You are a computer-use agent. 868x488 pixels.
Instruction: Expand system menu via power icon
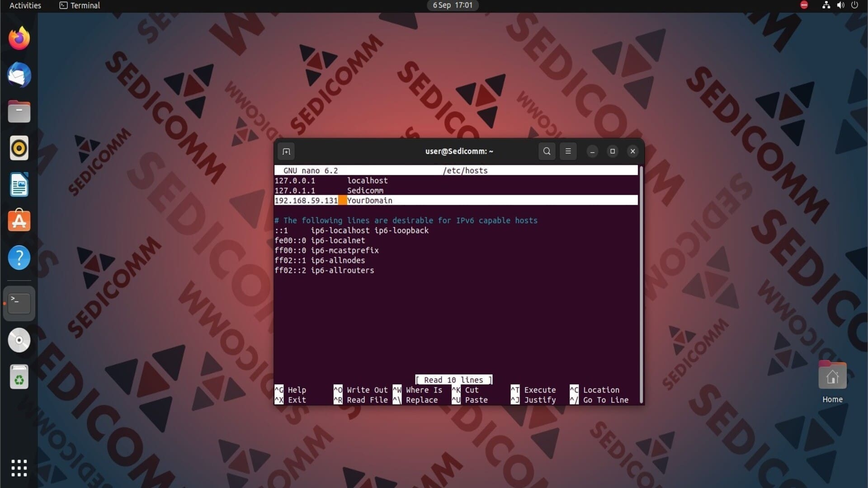tap(854, 5)
